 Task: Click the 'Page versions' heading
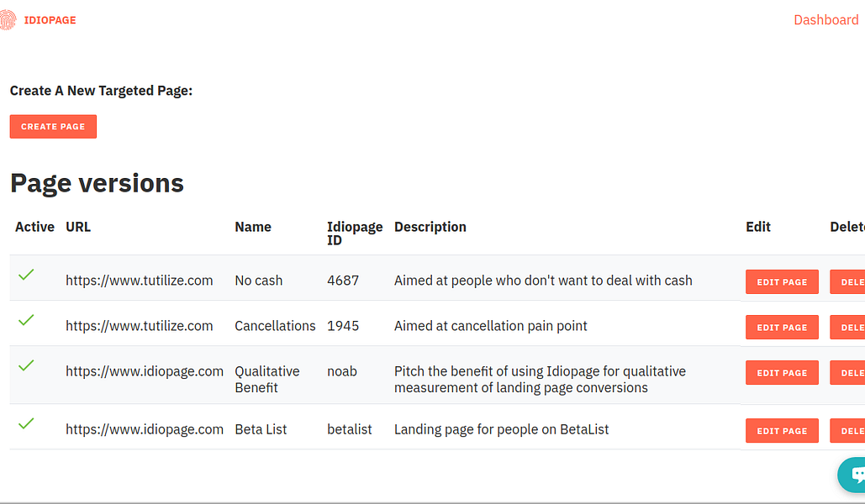click(x=97, y=183)
